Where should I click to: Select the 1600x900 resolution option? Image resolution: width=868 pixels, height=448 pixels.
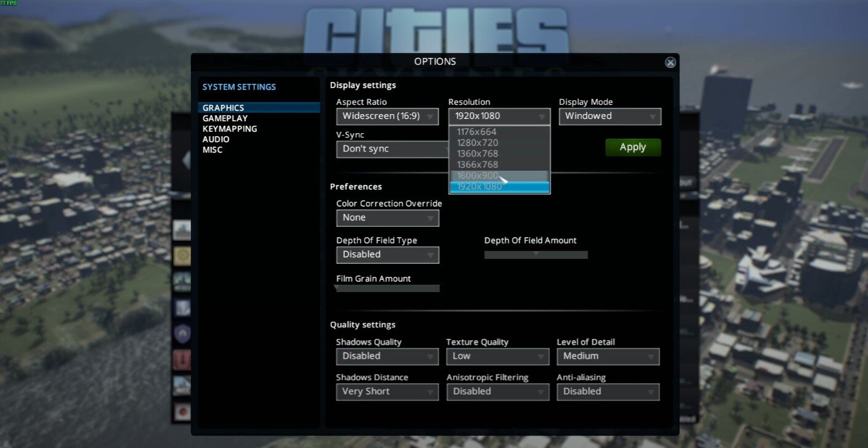pos(500,176)
